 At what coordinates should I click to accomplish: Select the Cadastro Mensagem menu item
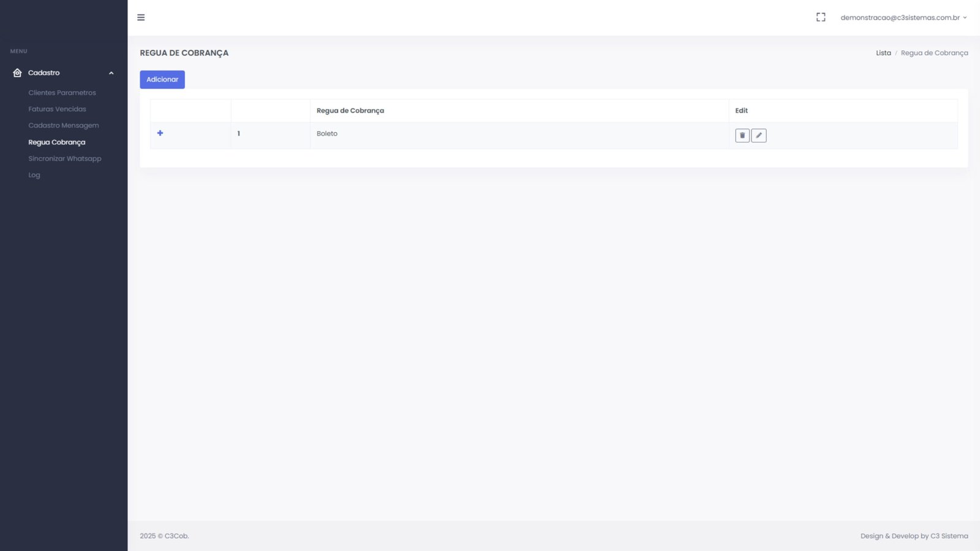coord(63,126)
